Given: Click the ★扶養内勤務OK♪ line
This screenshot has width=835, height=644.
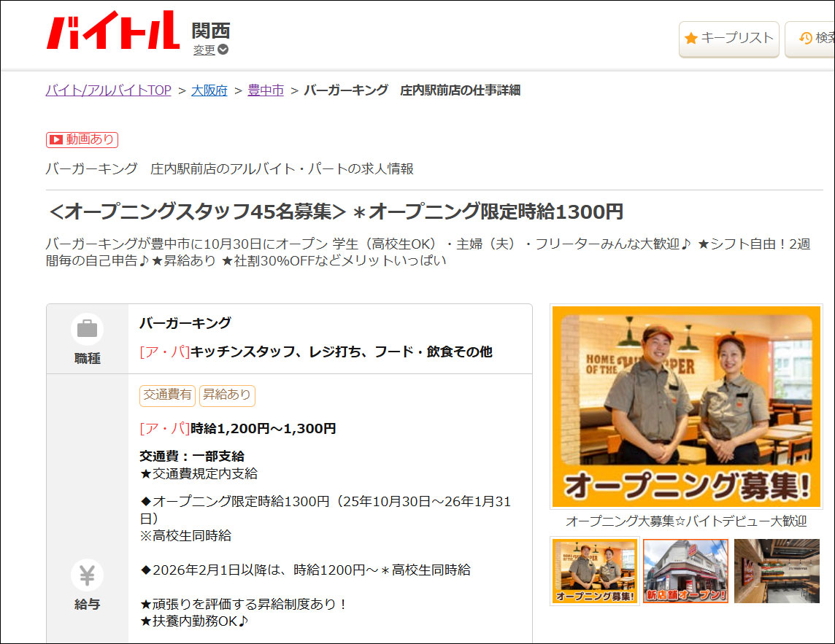Looking at the screenshot, I should click(194, 621).
